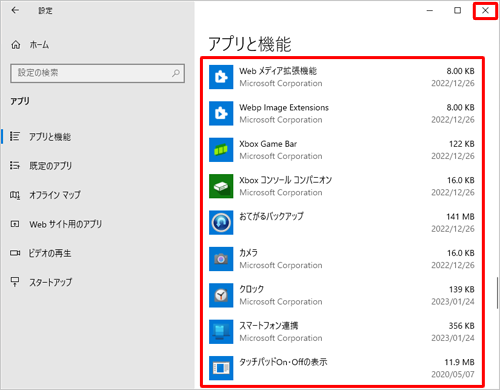Click the カメラ app icon
Image resolution: width=500 pixels, height=390 pixels.
coord(221,259)
